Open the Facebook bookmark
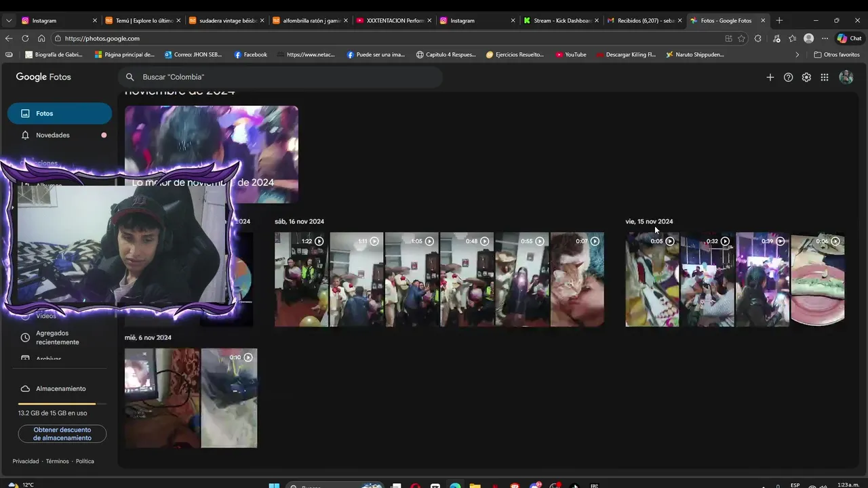This screenshot has height=488, width=868. point(251,54)
